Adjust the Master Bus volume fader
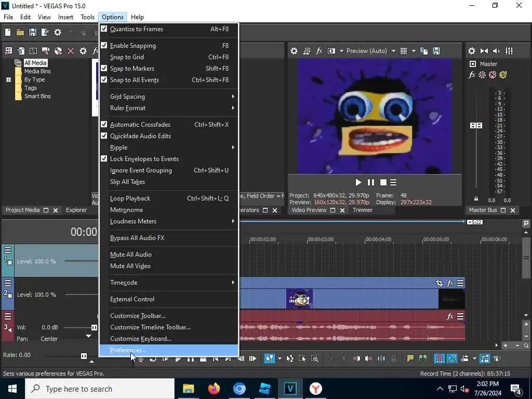The height and width of the screenshot is (399, 532). pyautogui.click(x=476, y=126)
